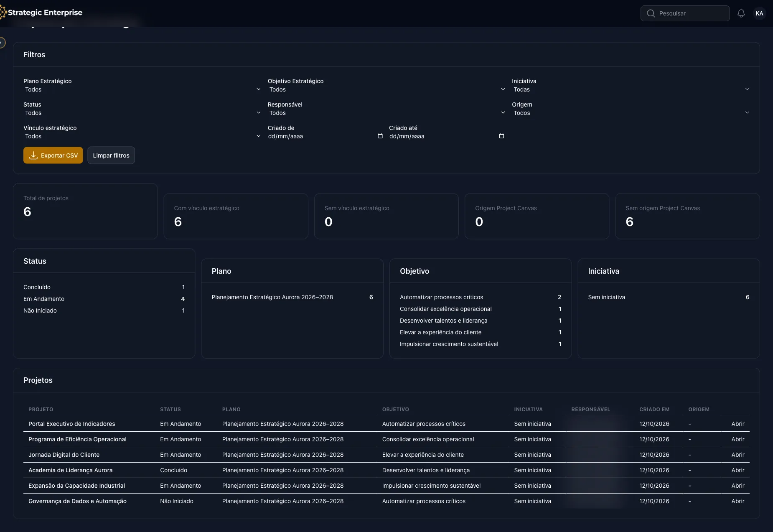The height and width of the screenshot is (532, 773).
Task: Open the KA user avatar menu
Action: point(759,13)
